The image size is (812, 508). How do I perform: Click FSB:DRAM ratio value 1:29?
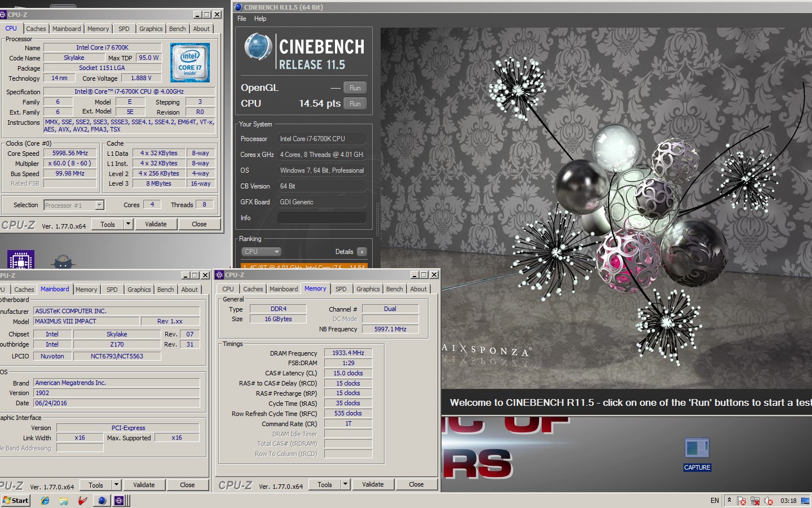(x=348, y=364)
